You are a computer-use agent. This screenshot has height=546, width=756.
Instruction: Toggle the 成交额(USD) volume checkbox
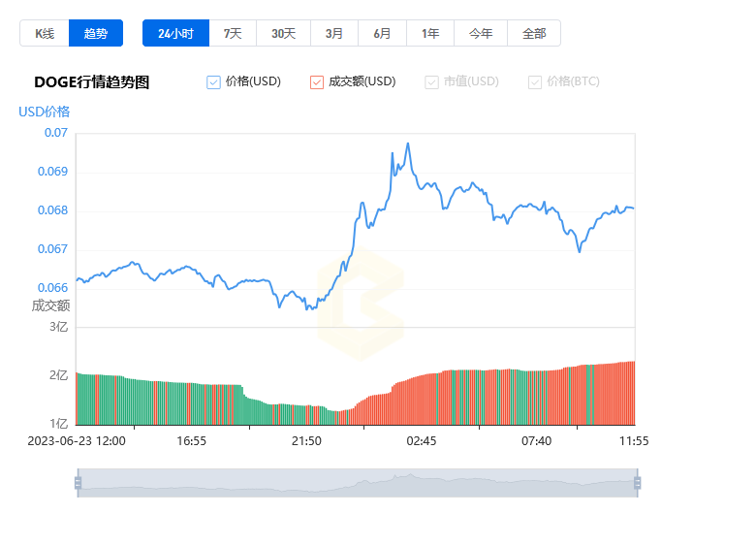[317, 82]
